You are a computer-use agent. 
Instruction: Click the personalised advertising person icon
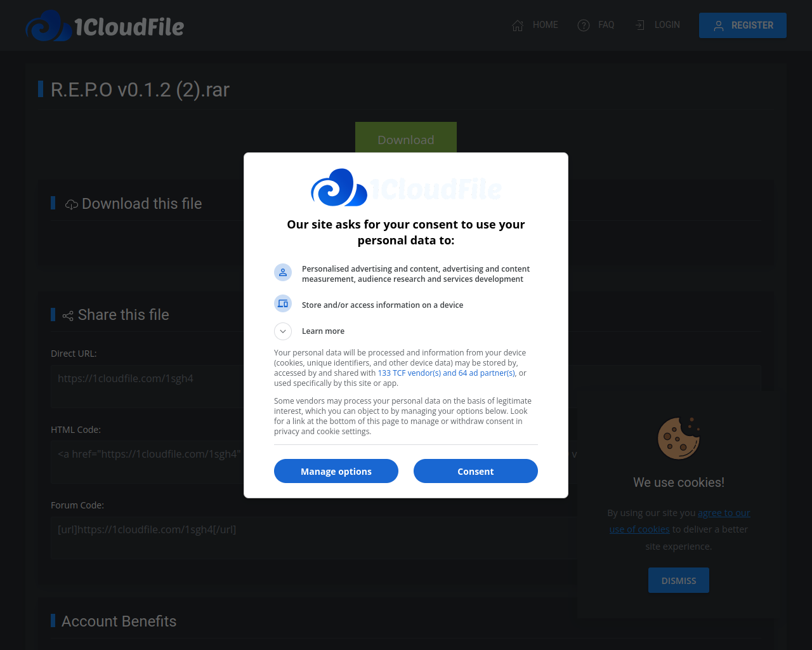[x=283, y=272]
